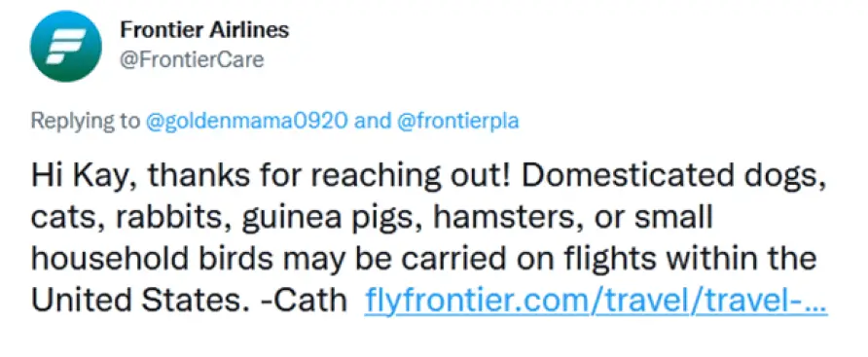
Task: Click the word 'cats' in the tweet
Action: coord(66,219)
